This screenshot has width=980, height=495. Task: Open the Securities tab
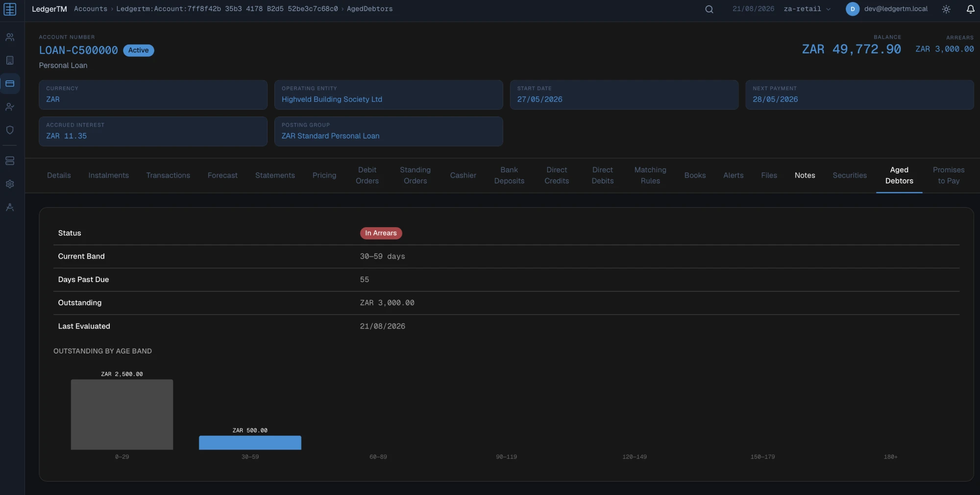pyautogui.click(x=850, y=175)
